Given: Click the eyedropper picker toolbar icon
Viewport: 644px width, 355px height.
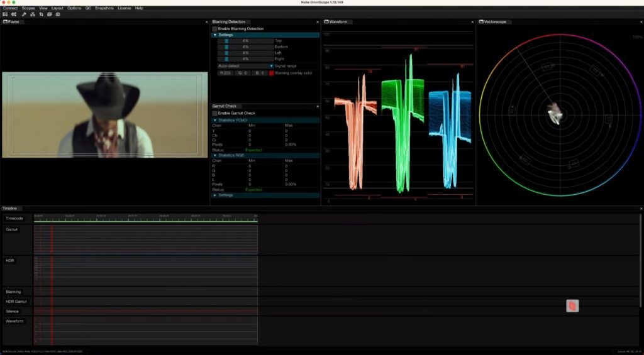Looking at the screenshot, I should click(x=24, y=14).
